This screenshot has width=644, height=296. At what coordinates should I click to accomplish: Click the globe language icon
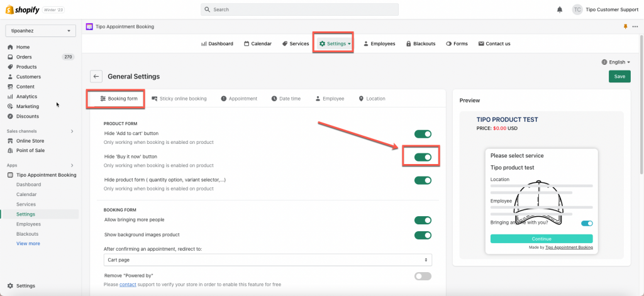click(x=604, y=62)
